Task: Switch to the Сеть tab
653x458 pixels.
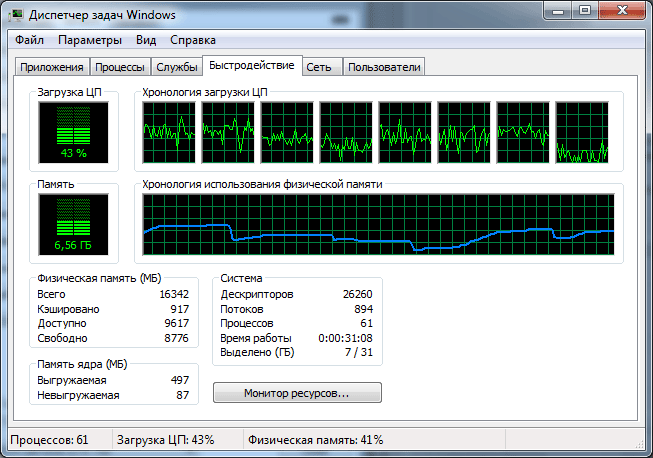Action: tap(320, 67)
